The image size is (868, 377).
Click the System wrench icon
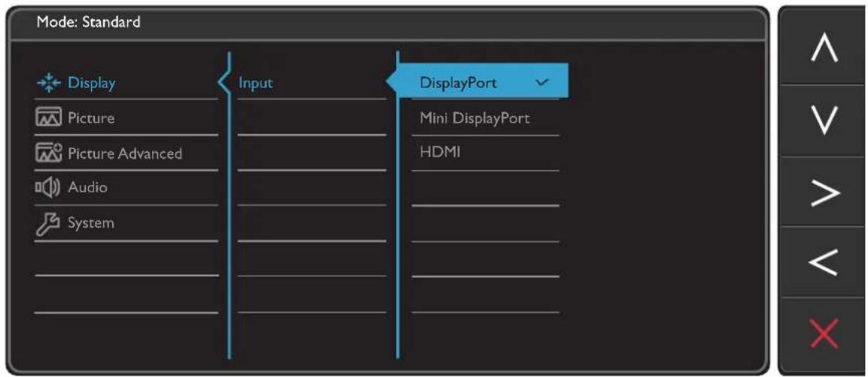tap(49, 223)
